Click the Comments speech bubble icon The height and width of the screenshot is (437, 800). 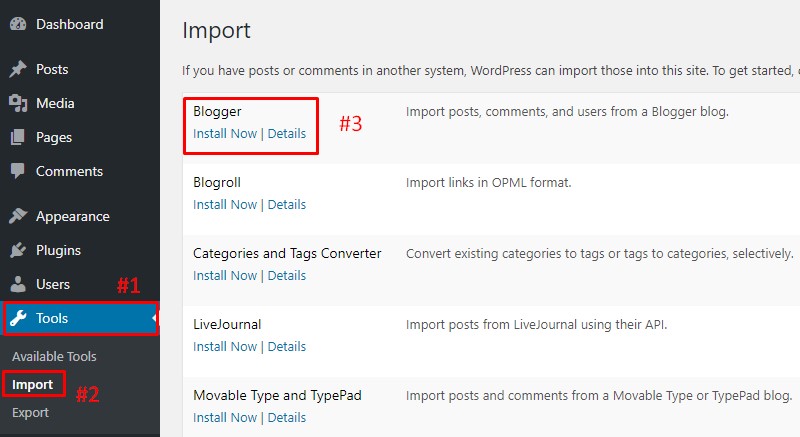pos(17,171)
